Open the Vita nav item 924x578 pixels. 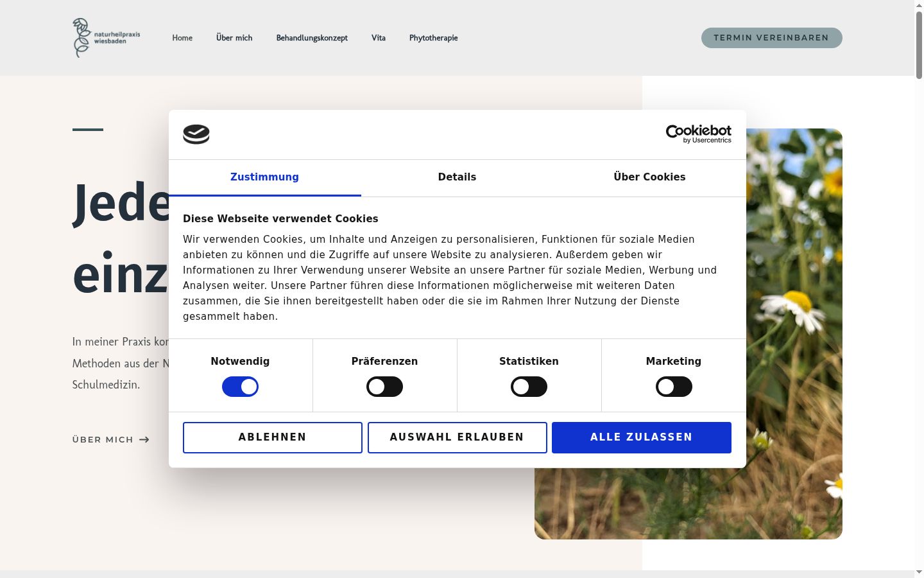pyautogui.click(x=379, y=38)
